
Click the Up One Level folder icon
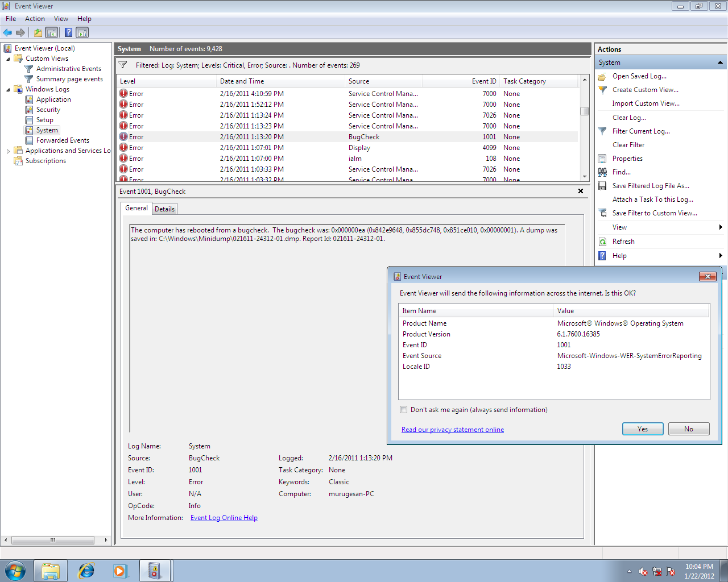tap(38, 32)
